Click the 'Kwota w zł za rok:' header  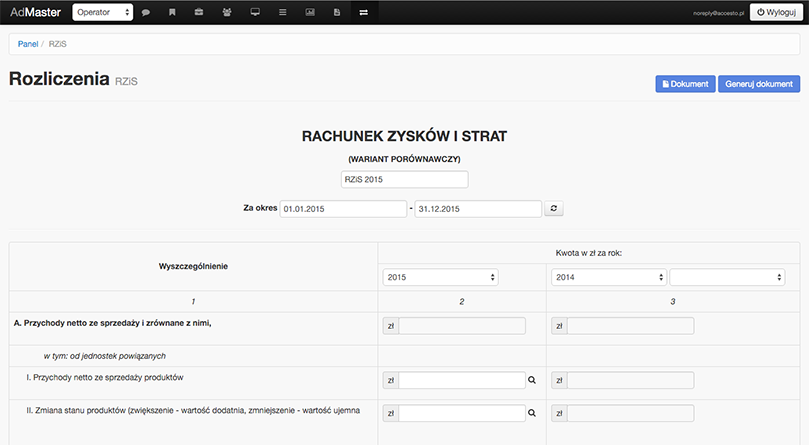(589, 253)
